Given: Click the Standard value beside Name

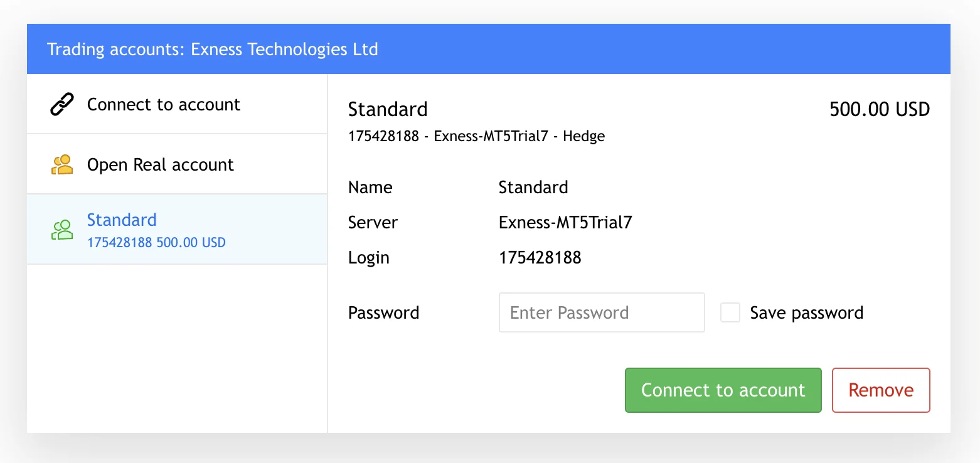Looking at the screenshot, I should coord(533,188).
